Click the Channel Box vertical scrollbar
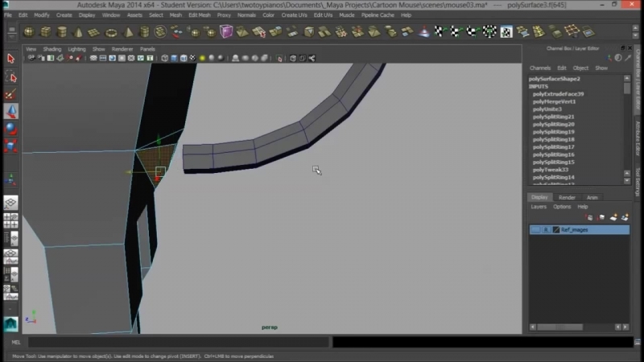Image resolution: width=644 pixels, height=362 pixels. (627, 88)
